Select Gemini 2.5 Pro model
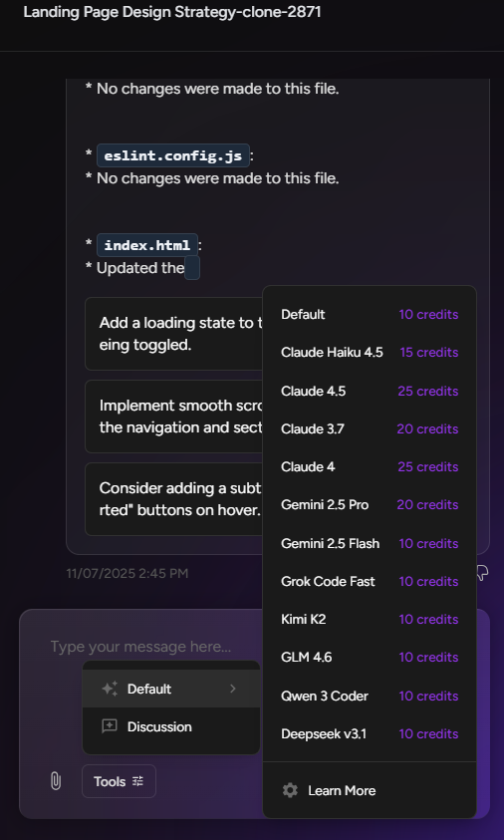 click(x=370, y=504)
